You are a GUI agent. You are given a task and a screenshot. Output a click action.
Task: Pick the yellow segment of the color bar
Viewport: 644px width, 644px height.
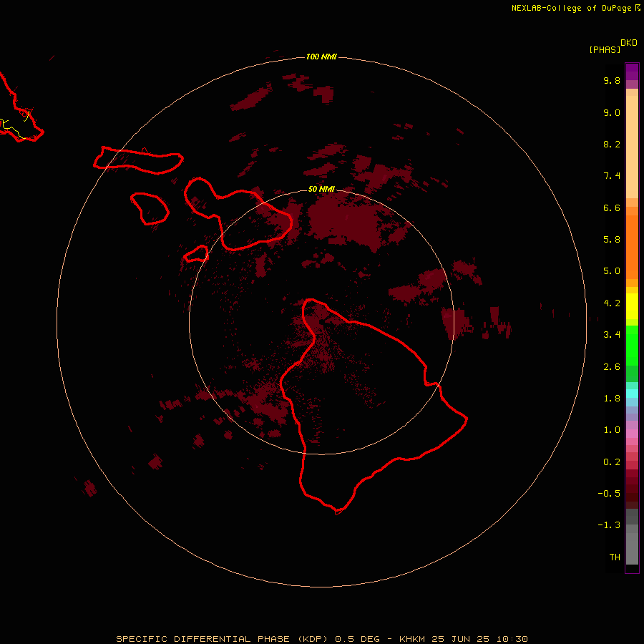coord(632,306)
